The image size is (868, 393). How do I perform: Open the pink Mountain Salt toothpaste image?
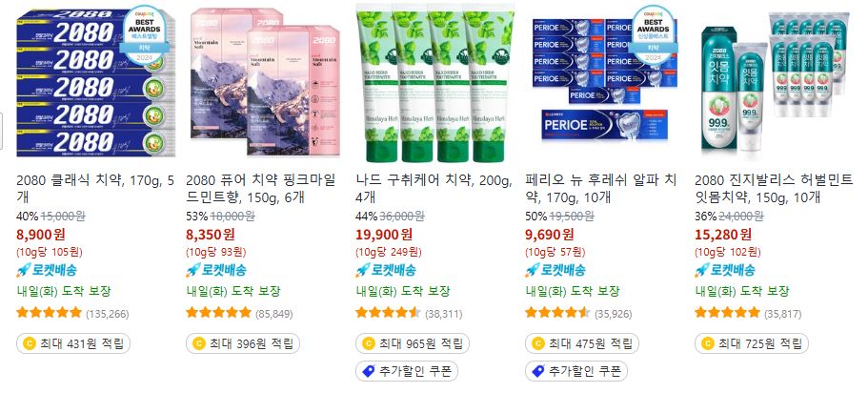coord(265,83)
